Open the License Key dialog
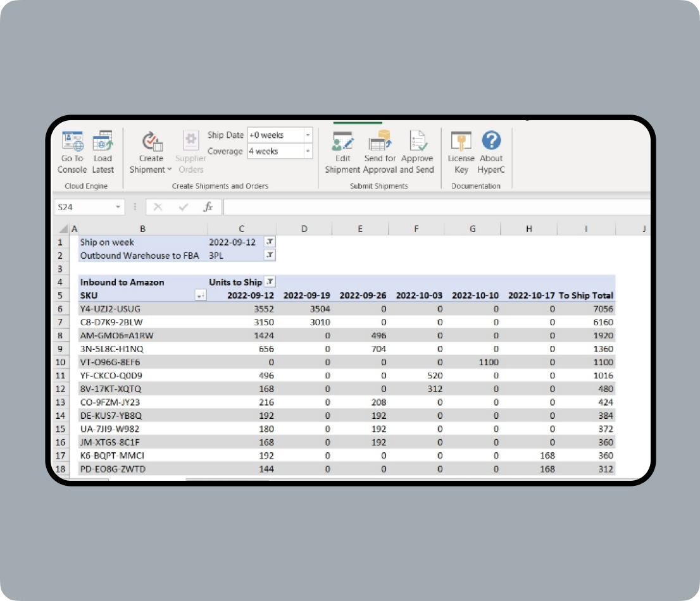Viewport: 700px width, 601px height. (x=461, y=142)
